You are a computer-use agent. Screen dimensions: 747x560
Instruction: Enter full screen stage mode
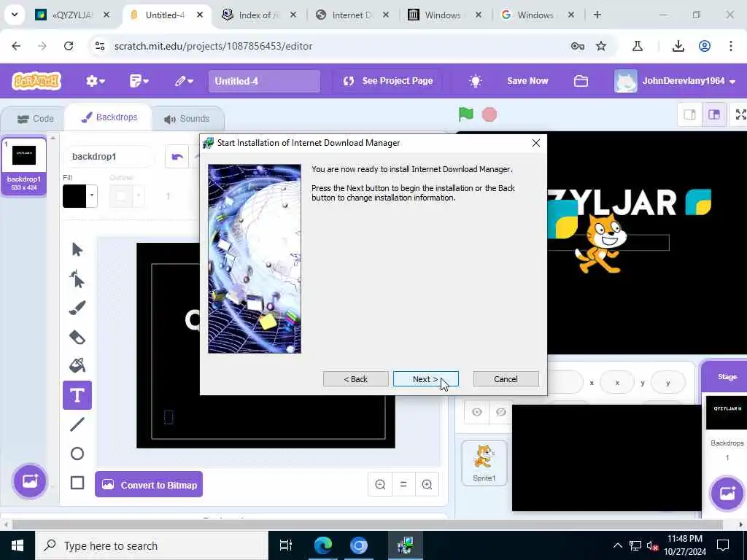[x=740, y=114]
